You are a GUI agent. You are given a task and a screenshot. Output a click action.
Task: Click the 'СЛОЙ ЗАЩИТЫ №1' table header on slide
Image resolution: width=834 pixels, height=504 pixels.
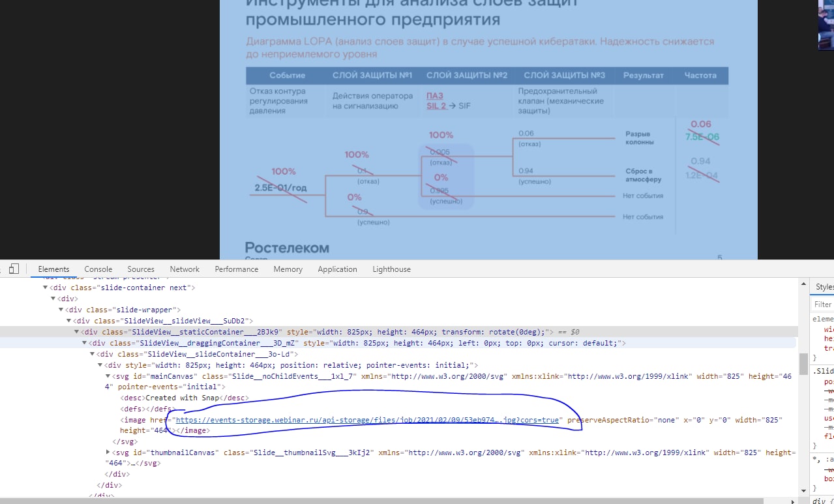tap(372, 76)
